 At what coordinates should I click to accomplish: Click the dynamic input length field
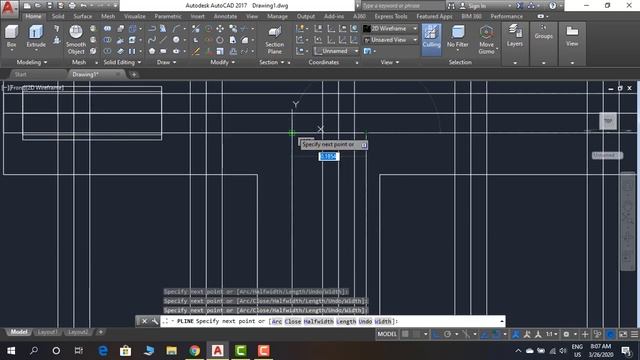329,156
